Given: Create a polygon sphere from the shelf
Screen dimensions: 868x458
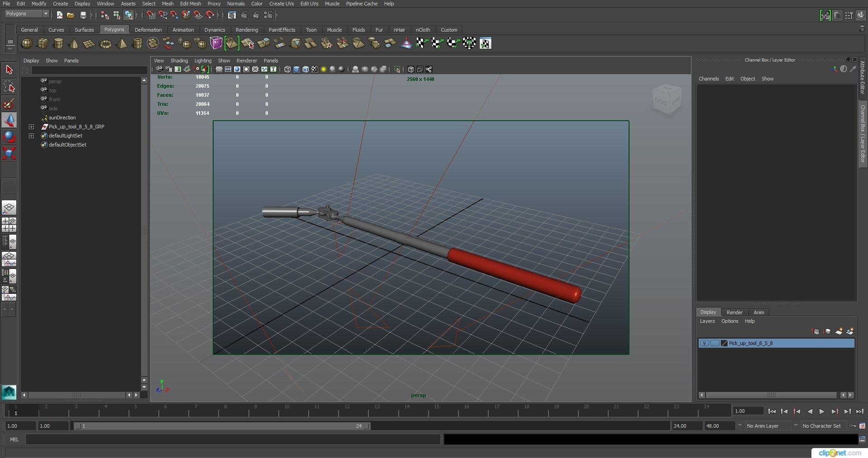Looking at the screenshot, I should coord(27,43).
